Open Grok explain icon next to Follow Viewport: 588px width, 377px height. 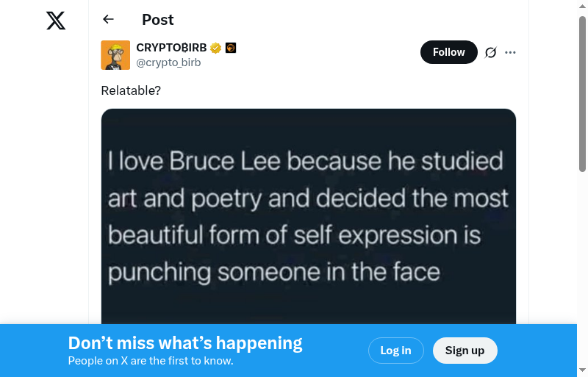pos(491,52)
